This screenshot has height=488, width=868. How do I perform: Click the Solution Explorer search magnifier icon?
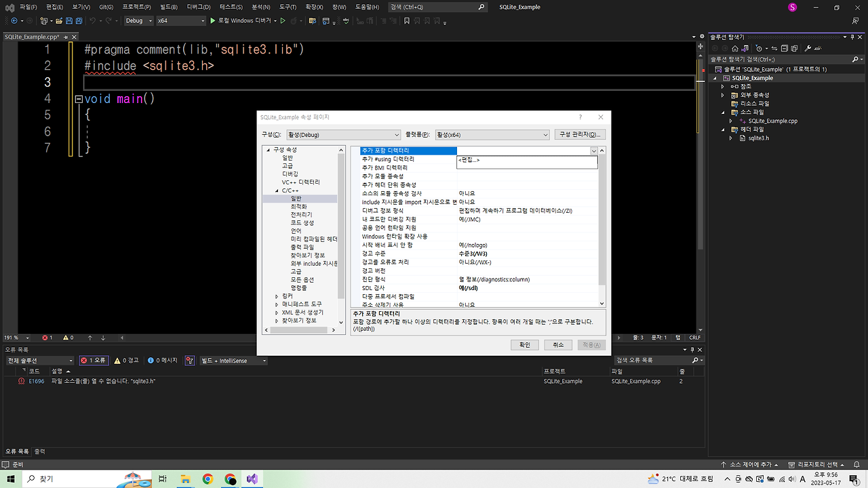pyautogui.click(x=854, y=59)
